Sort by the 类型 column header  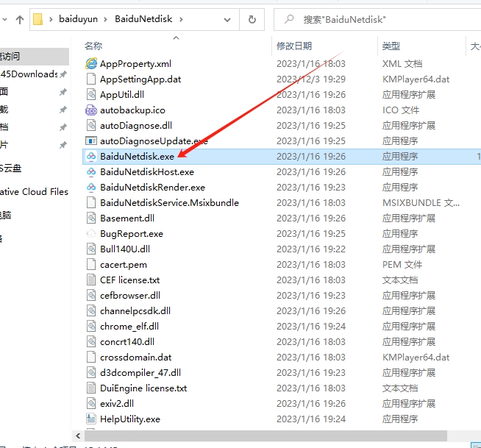click(391, 46)
